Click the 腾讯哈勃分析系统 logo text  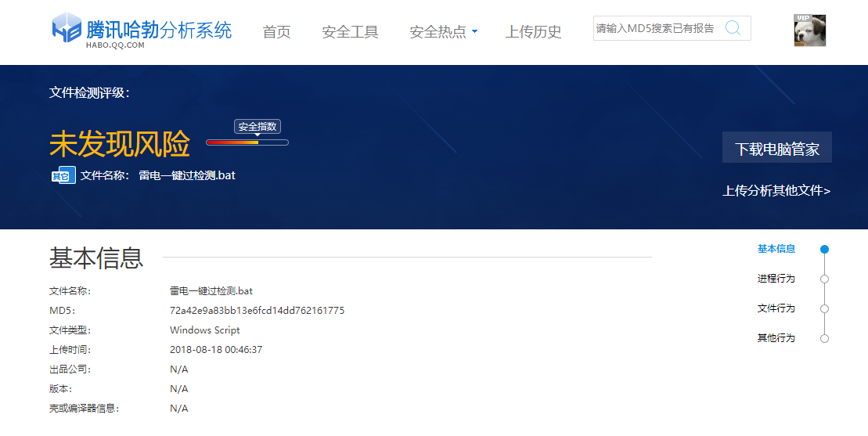(159, 29)
